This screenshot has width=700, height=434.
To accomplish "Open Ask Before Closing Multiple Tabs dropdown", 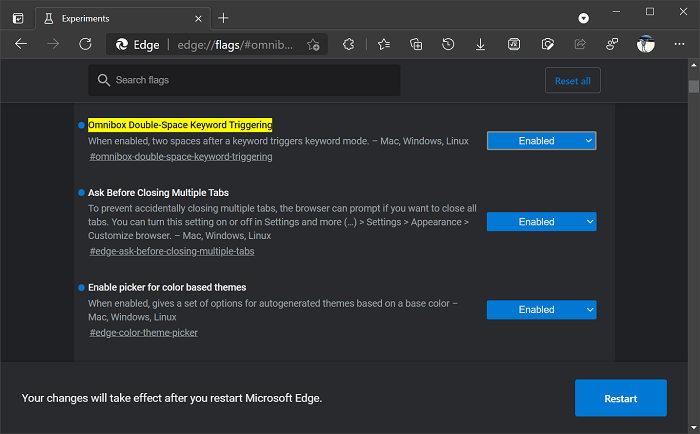I will [542, 222].
